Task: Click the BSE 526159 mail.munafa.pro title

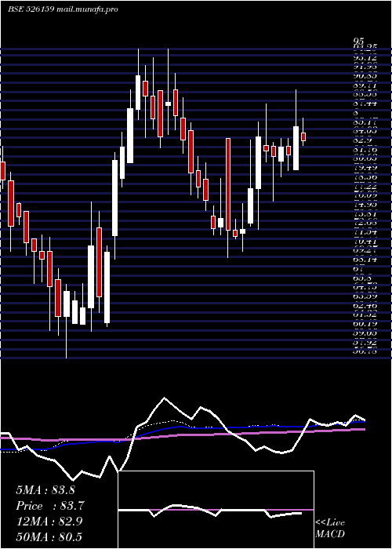Action: [63, 9]
